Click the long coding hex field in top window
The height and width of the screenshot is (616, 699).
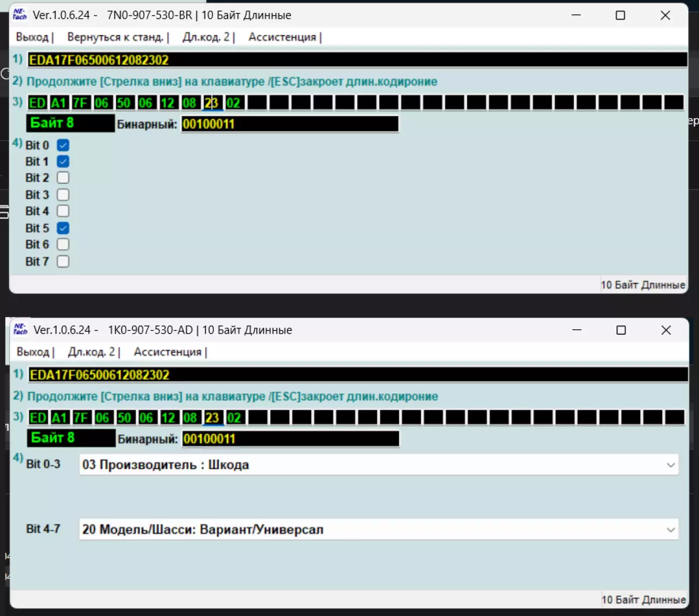(x=357, y=60)
